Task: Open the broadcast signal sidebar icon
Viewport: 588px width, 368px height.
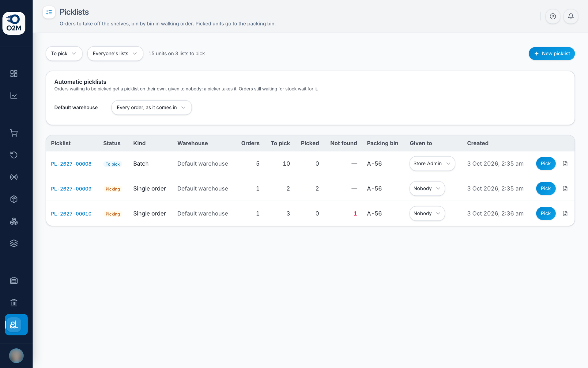Action: pyautogui.click(x=14, y=177)
